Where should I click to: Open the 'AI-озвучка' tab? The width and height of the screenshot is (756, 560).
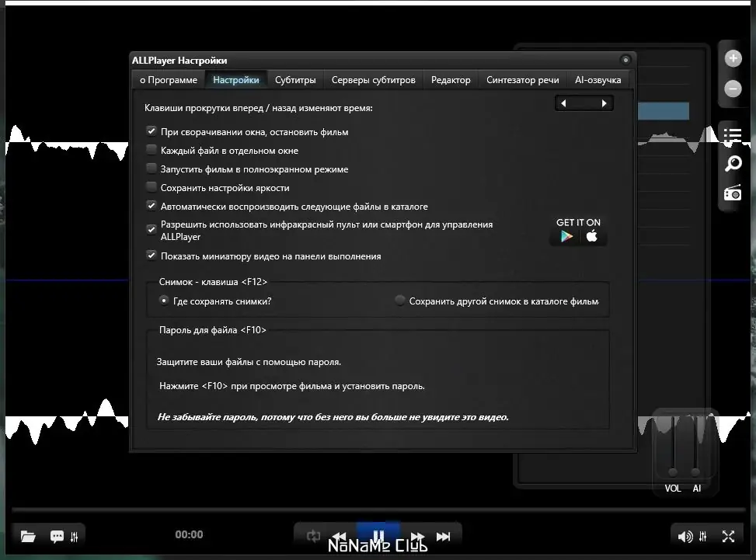coord(597,80)
